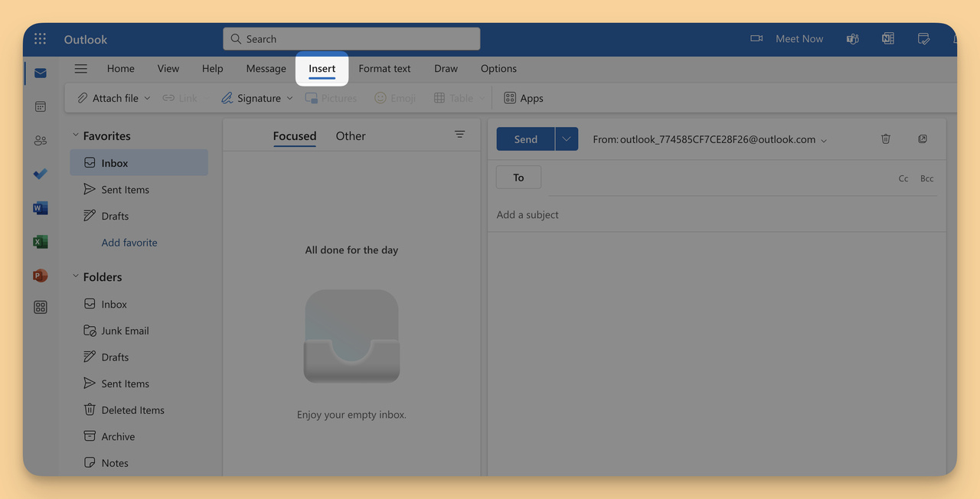This screenshot has width=980, height=499.
Task: Select the Other inbox tab
Action: pos(351,135)
